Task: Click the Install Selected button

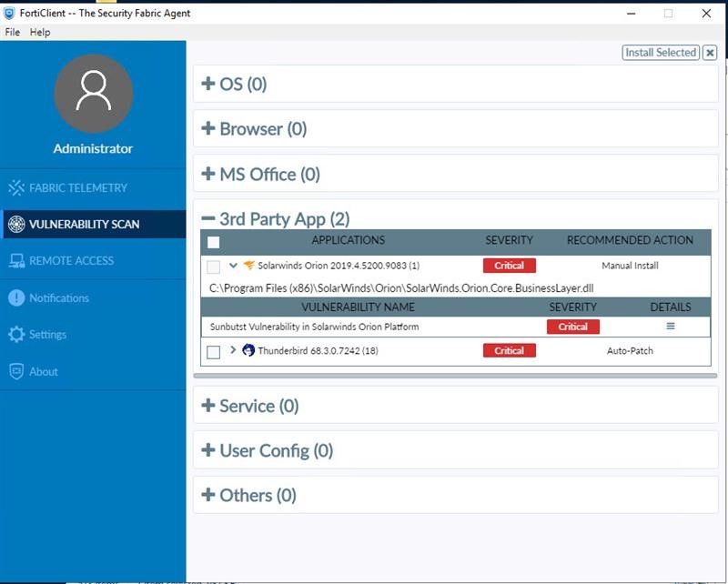Action: point(661,53)
